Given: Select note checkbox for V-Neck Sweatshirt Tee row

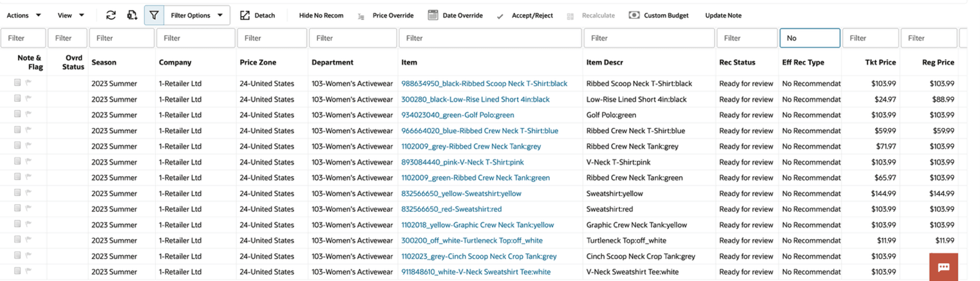Looking at the screenshot, I should click(x=17, y=271).
